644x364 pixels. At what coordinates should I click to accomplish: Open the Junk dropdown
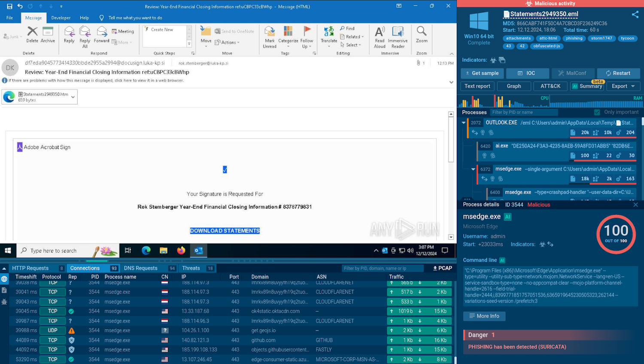(x=12, y=37)
